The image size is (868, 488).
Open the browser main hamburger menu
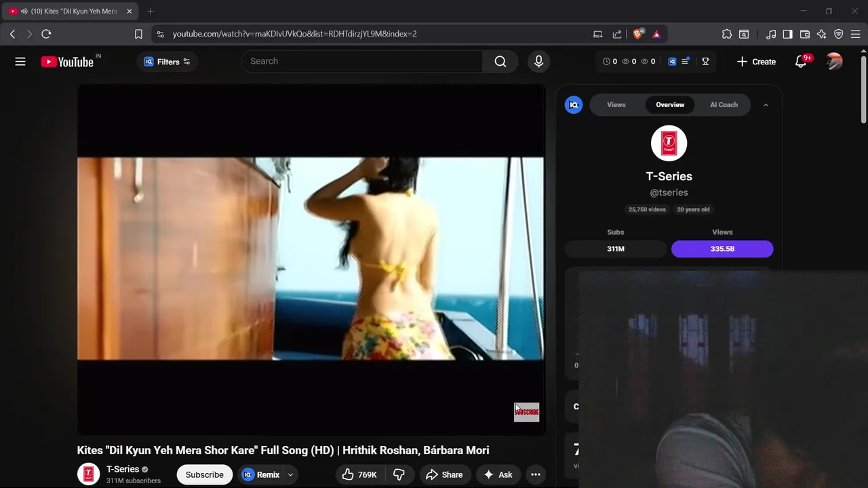[856, 34]
